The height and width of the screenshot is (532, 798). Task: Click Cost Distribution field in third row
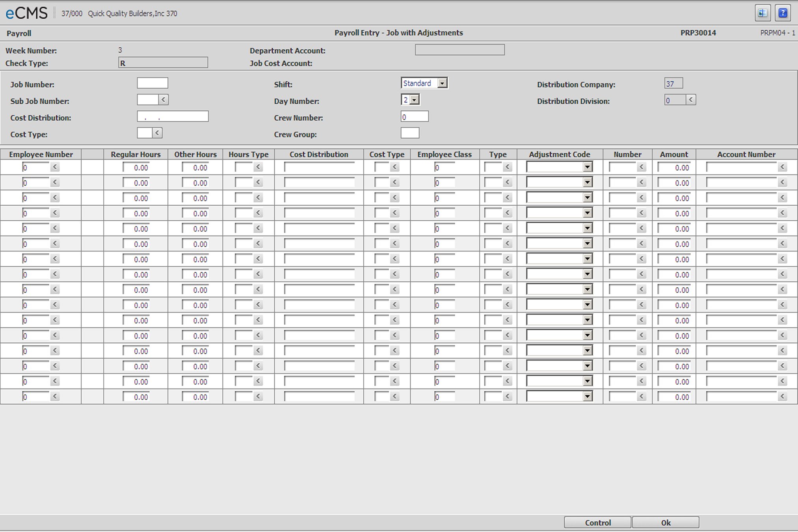pyautogui.click(x=319, y=198)
